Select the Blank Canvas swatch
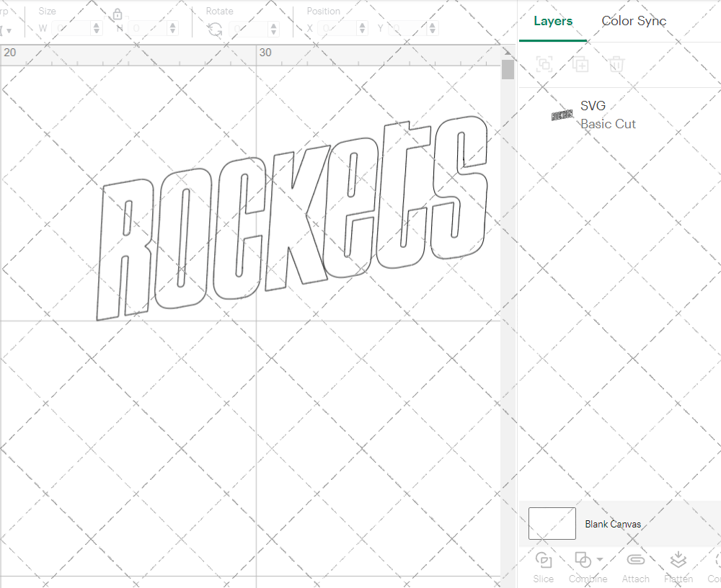The image size is (721, 588). pyautogui.click(x=552, y=523)
